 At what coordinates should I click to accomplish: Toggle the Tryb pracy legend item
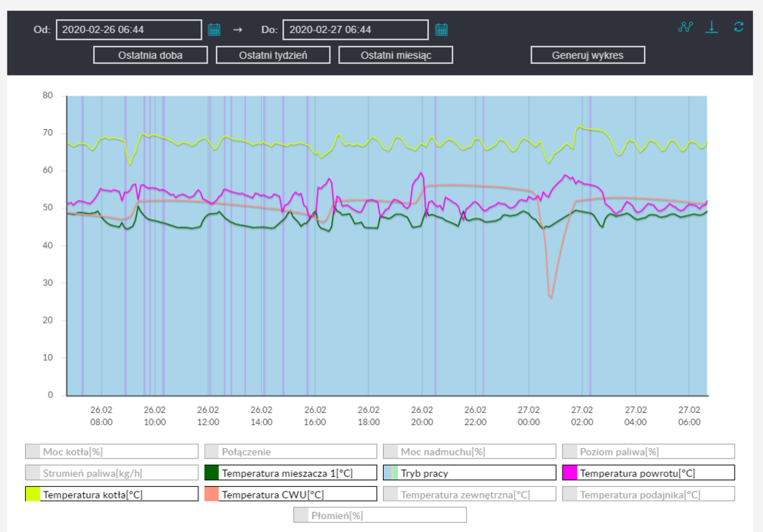(468, 473)
